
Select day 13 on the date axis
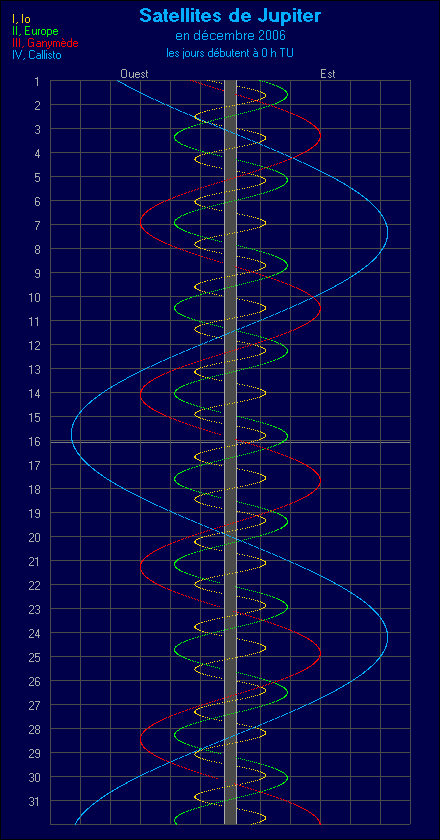[x=35, y=370]
